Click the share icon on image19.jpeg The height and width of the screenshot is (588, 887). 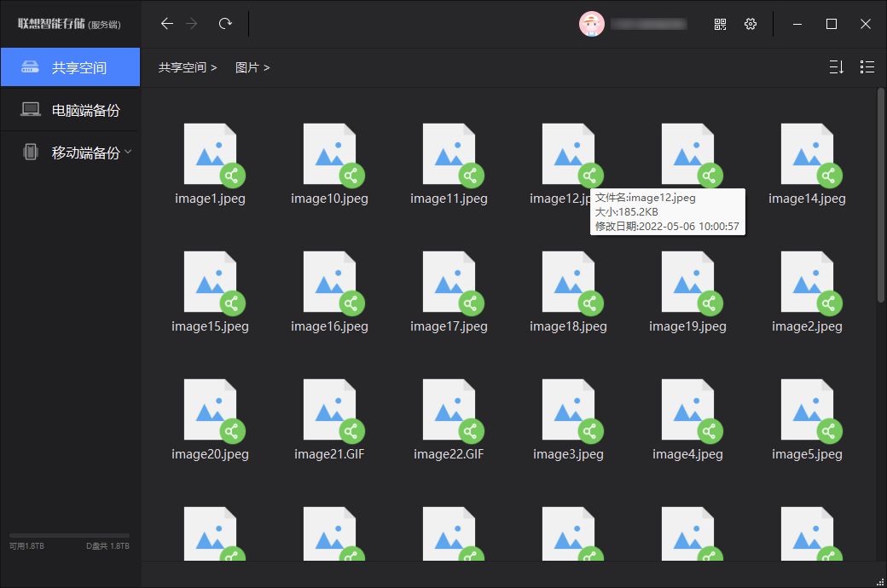coord(710,303)
